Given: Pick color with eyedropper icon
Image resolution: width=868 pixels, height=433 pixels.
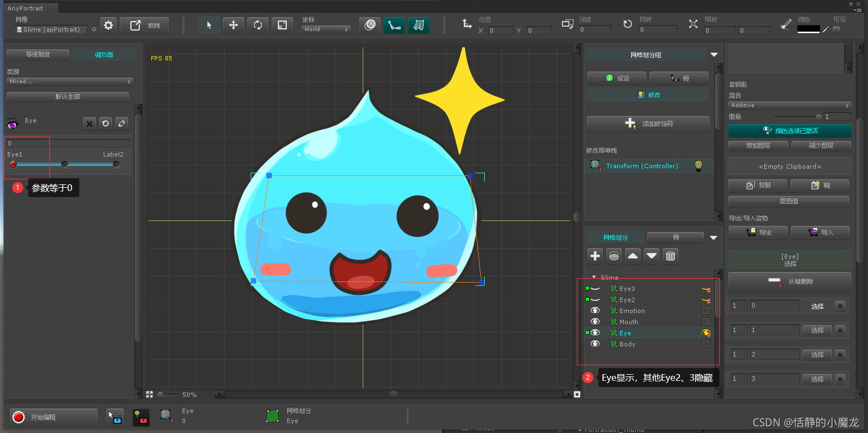Looking at the screenshot, I should tap(826, 29).
